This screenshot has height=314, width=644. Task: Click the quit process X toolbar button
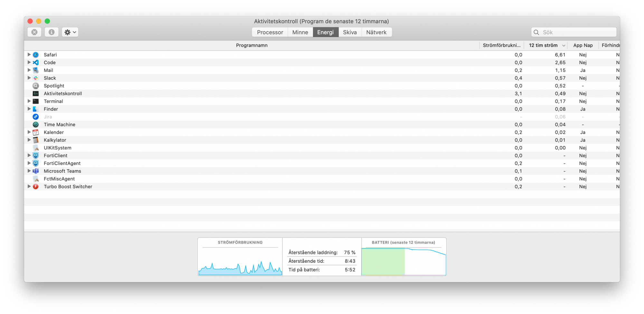34,32
